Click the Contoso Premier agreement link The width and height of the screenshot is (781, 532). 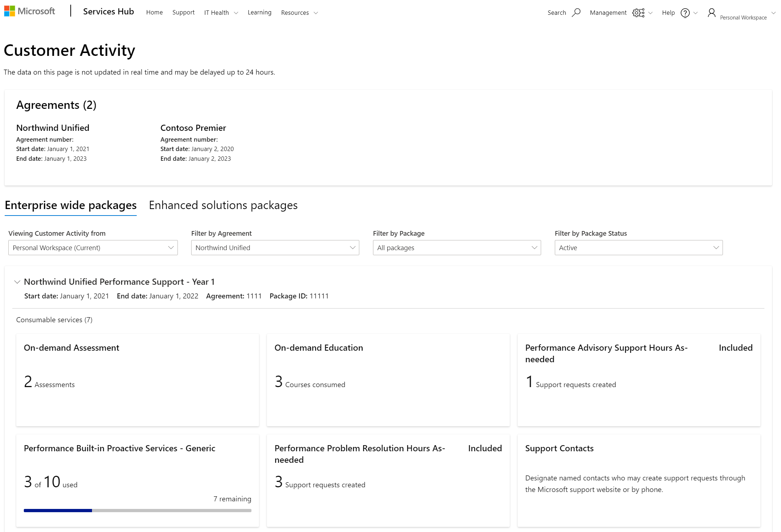click(193, 127)
